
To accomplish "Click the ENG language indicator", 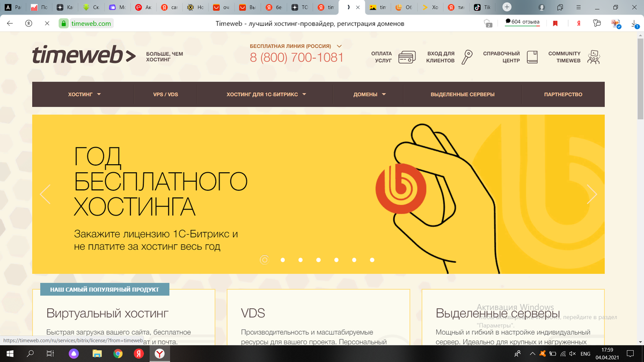I will click(586, 353).
